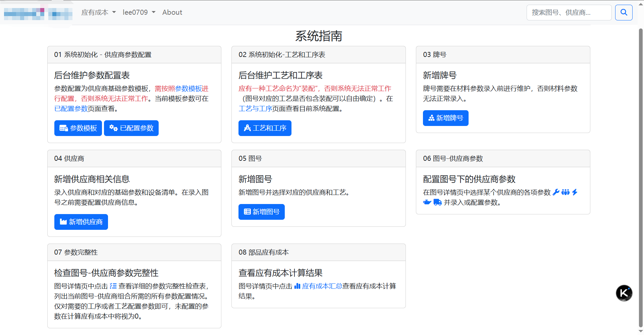Click the heading 新增供应商相关信息

92,179
